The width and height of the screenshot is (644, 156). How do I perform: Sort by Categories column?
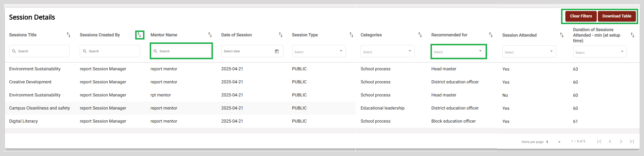pos(420,35)
